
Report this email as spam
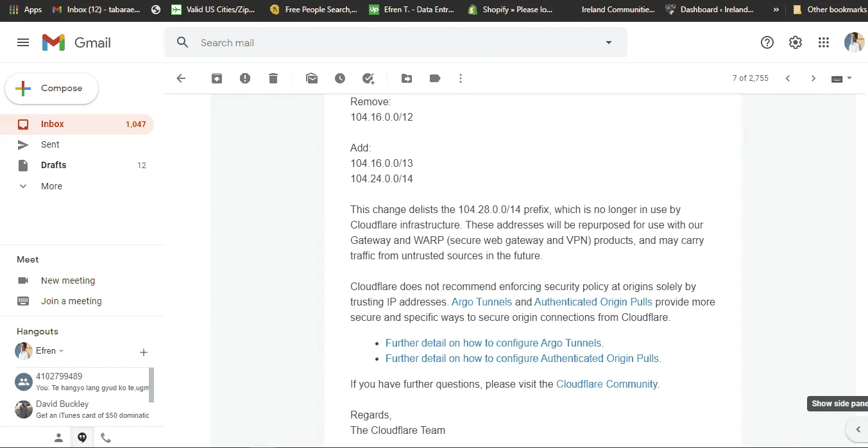point(245,78)
